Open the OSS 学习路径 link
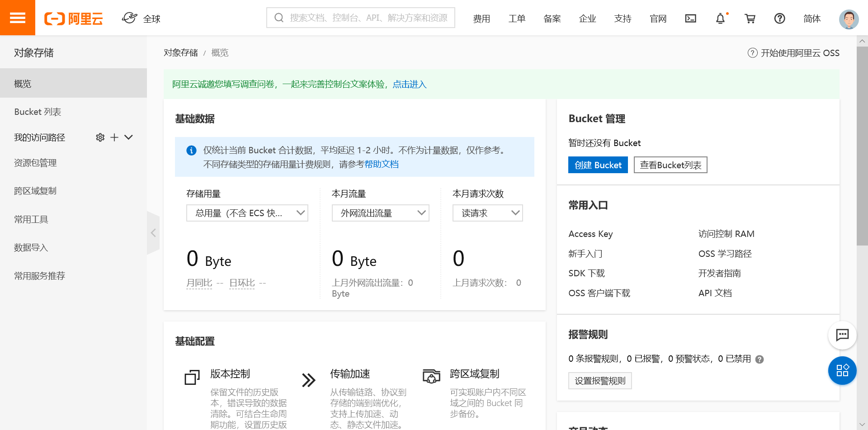The height and width of the screenshot is (430, 868). [x=725, y=254]
